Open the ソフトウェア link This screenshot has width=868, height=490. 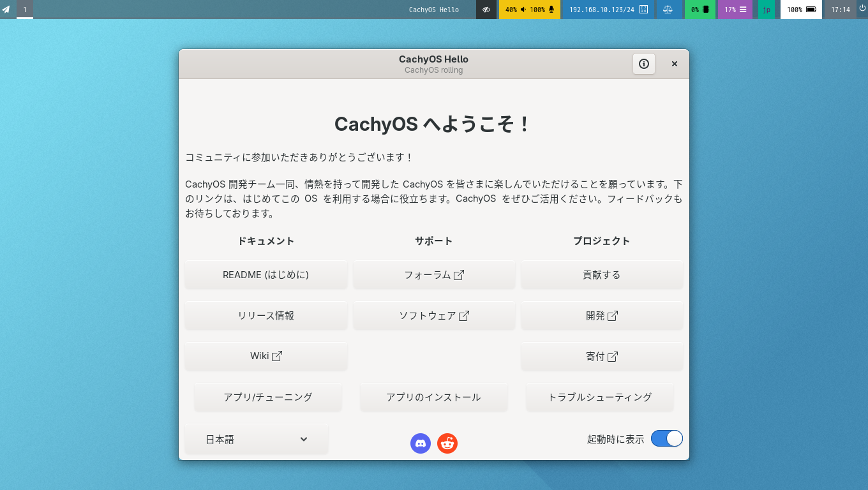[434, 316]
